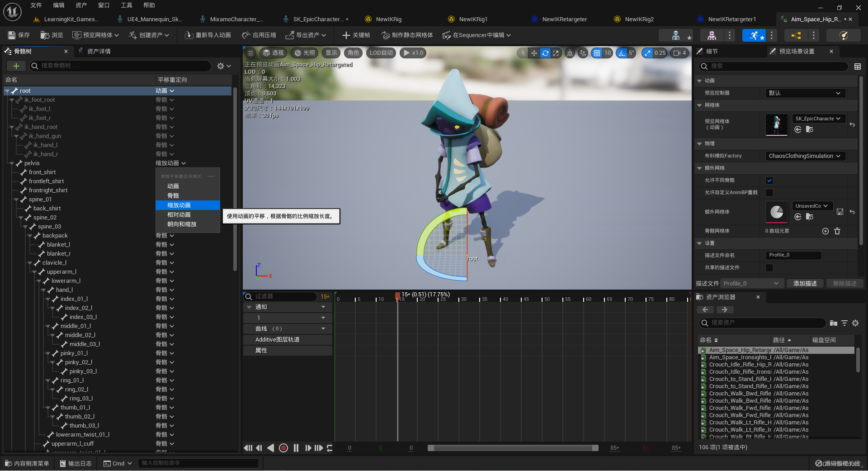Image resolution: width=868 pixels, height=471 pixels.
Task: Open the Animation Blueprint mode icon
Action: [796, 35]
